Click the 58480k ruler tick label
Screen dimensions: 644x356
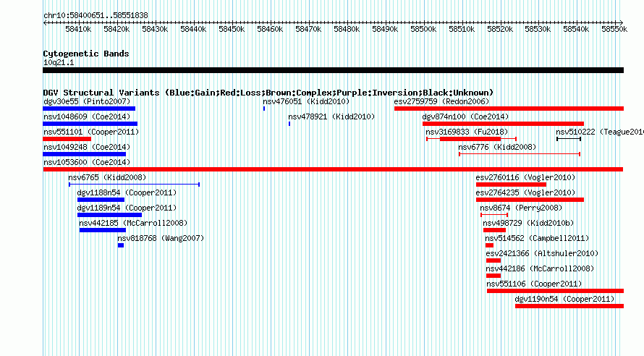pos(347,29)
